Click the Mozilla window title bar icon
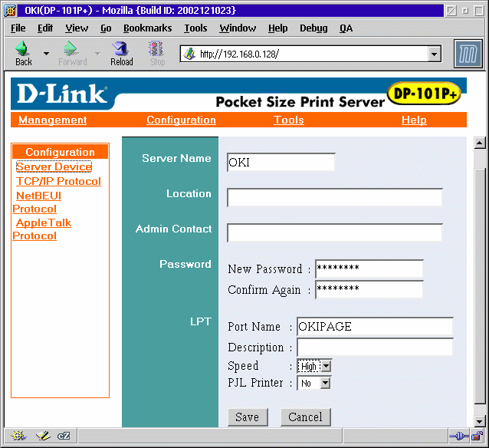489x448 pixels. (x=10, y=11)
